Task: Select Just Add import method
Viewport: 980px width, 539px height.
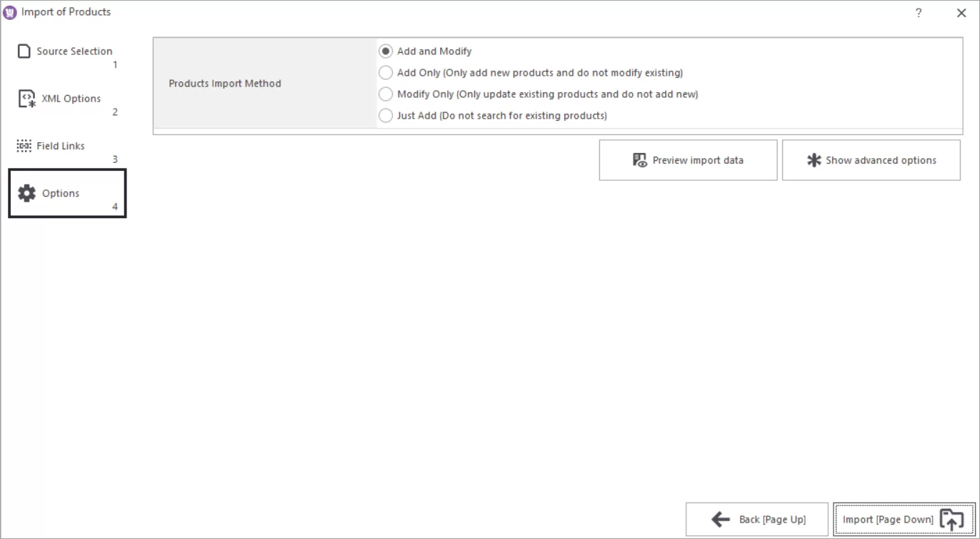Action: pyautogui.click(x=386, y=115)
